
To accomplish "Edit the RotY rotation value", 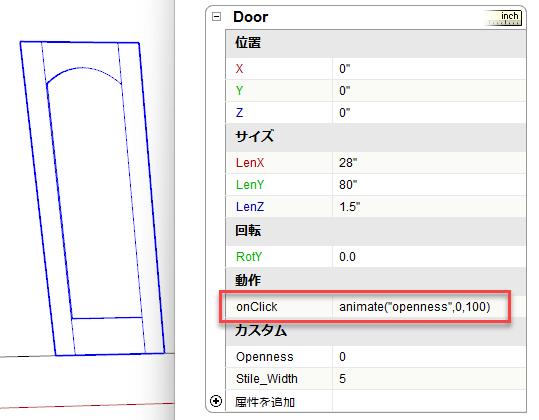I will click(x=429, y=257).
